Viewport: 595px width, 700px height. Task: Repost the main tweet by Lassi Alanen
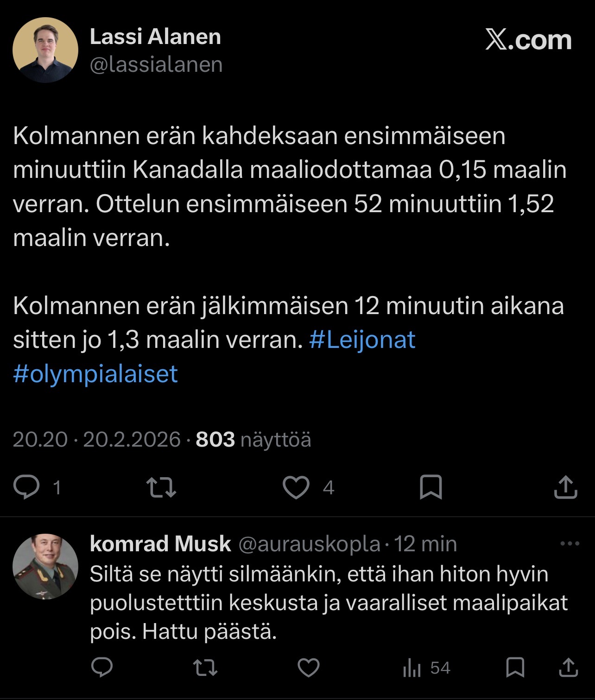coord(161,487)
